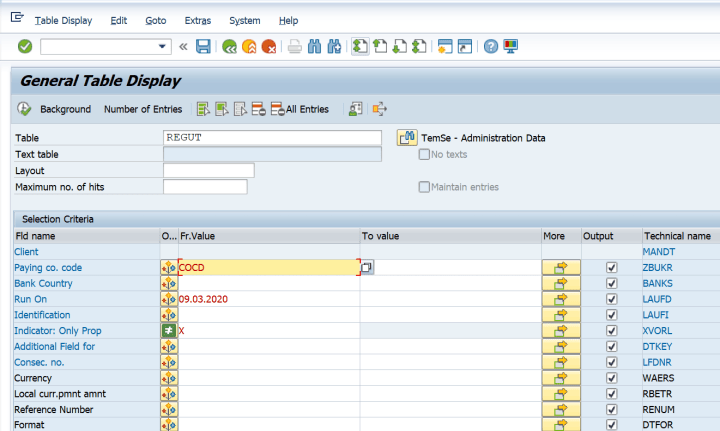
Task: Click the Paying co. code field link
Action: click(x=48, y=268)
